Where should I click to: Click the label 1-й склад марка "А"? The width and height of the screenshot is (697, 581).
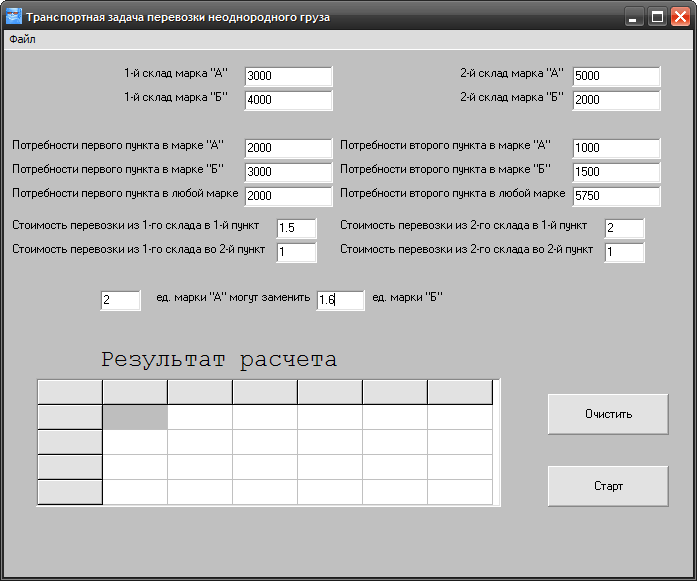(x=176, y=73)
